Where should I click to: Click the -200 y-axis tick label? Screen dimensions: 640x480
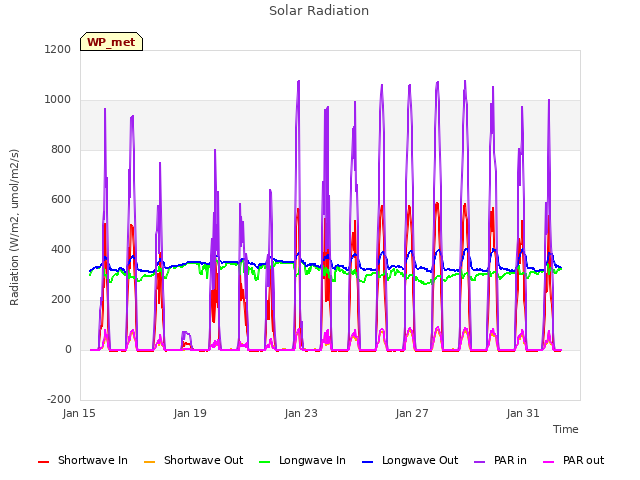(x=59, y=399)
